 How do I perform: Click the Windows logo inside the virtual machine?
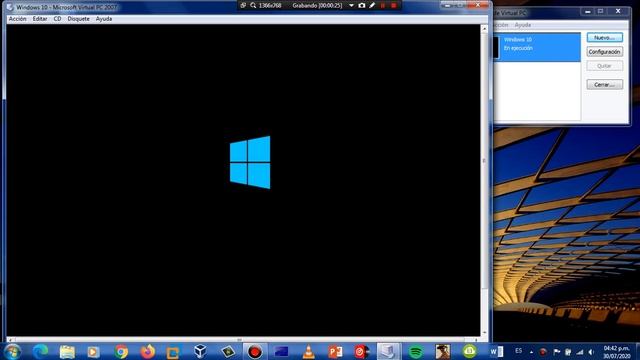pyautogui.click(x=250, y=162)
